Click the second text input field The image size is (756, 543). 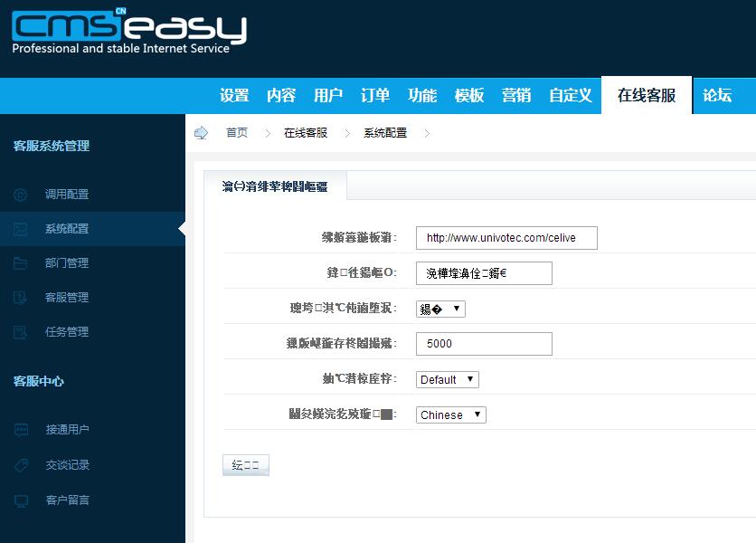[x=485, y=272]
